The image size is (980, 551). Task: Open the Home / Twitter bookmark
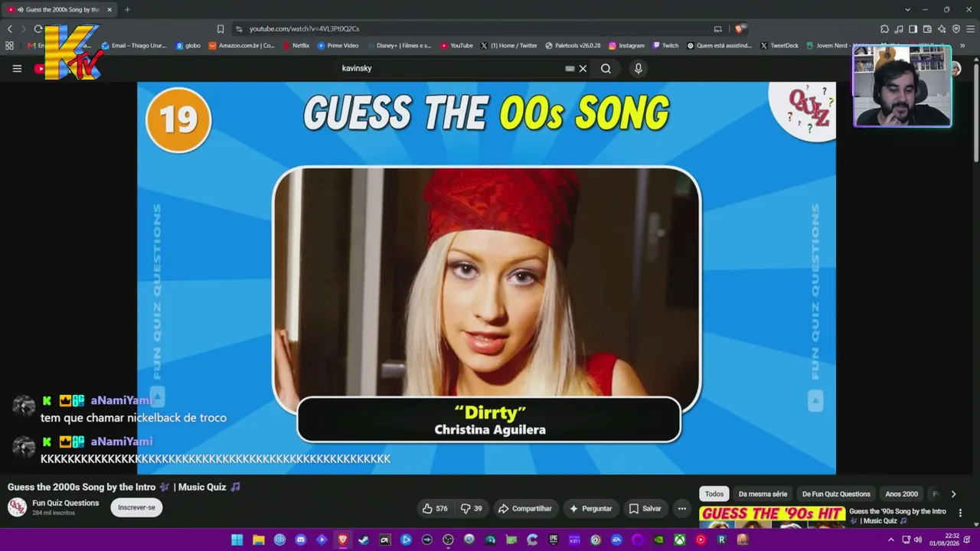pyautogui.click(x=508, y=46)
